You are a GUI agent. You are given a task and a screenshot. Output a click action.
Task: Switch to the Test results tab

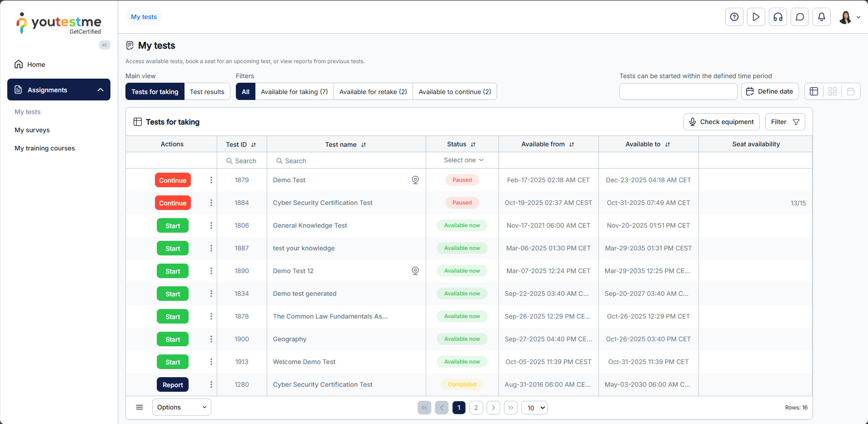coord(207,92)
